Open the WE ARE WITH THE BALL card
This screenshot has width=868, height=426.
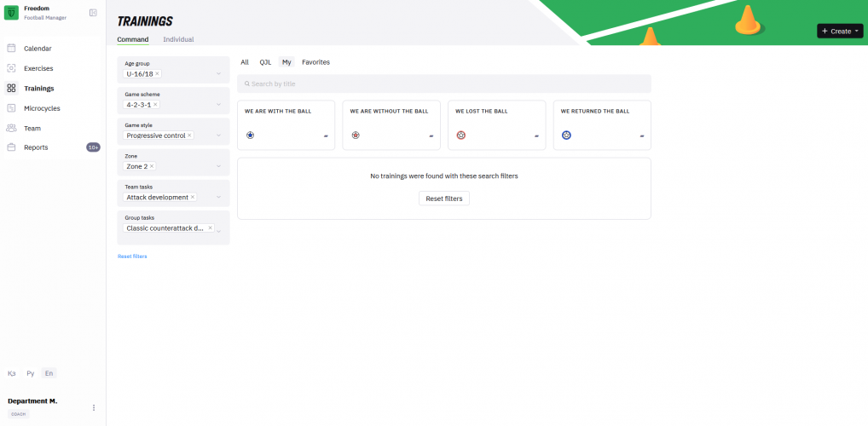coord(286,125)
